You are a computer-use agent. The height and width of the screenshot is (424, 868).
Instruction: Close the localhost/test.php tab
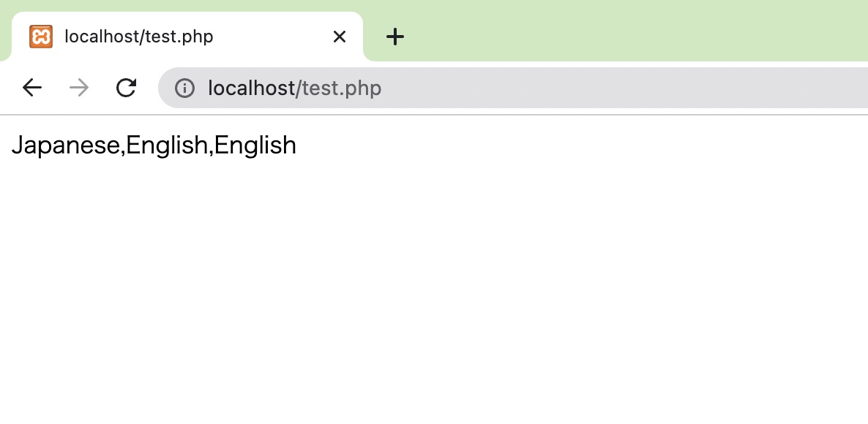pos(339,36)
